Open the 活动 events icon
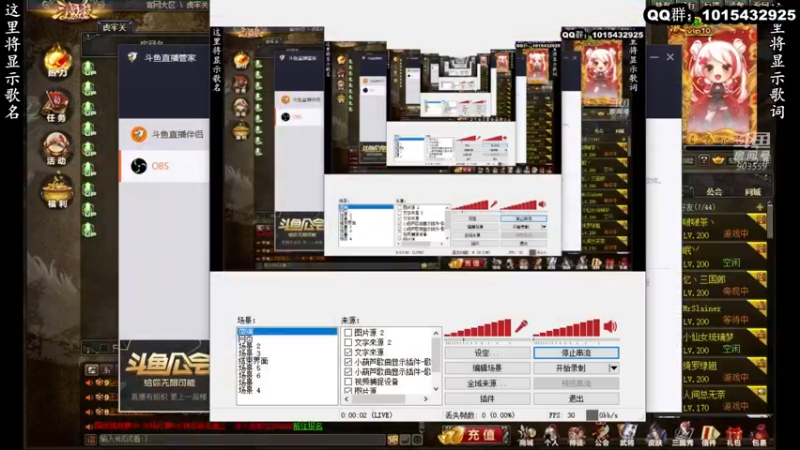 [57, 148]
